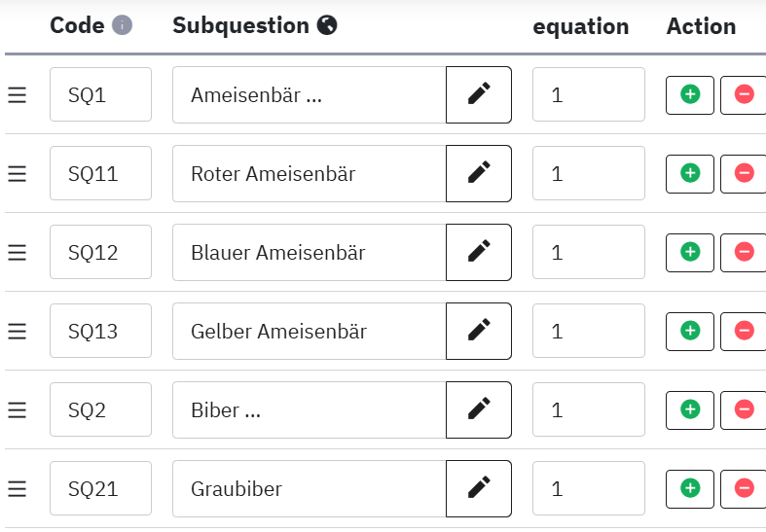The image size is (766, 532).
Task: Remove the SQ12 row with red minus
Action: coord(744,252)
